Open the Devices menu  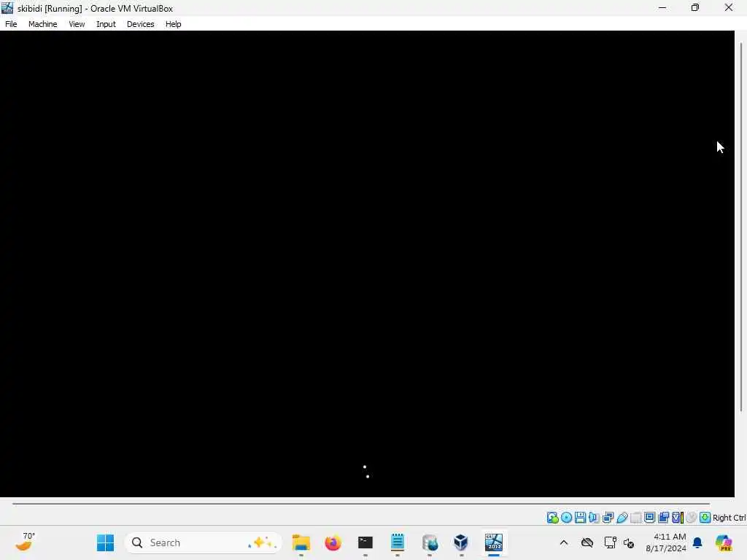[x=140, y=24]
